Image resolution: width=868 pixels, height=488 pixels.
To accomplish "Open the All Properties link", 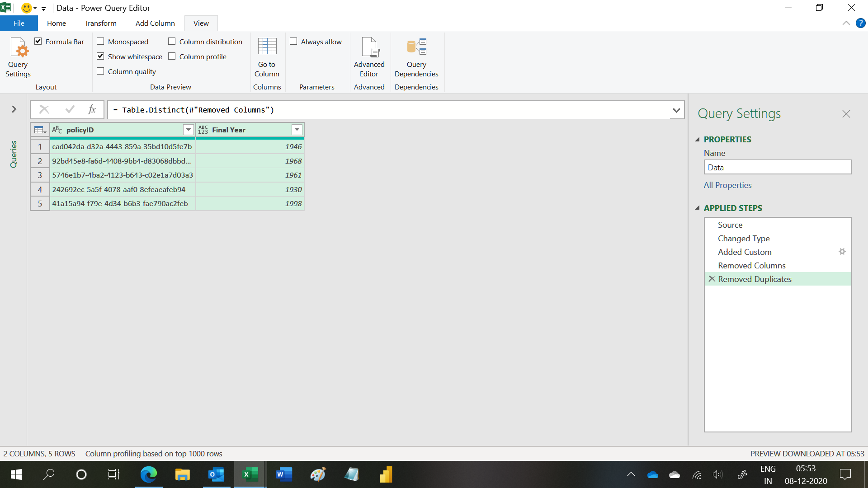I will [727, 185].
